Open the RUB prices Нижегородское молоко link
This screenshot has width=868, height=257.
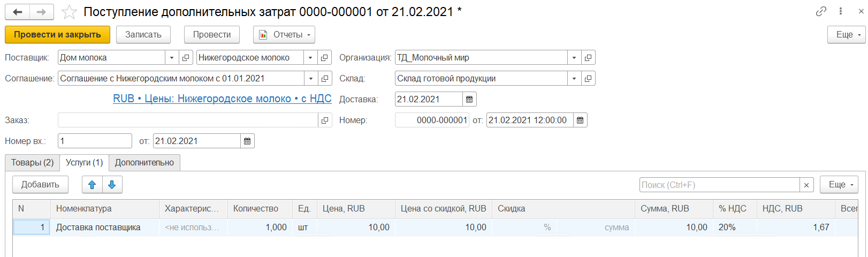(222, 99)
